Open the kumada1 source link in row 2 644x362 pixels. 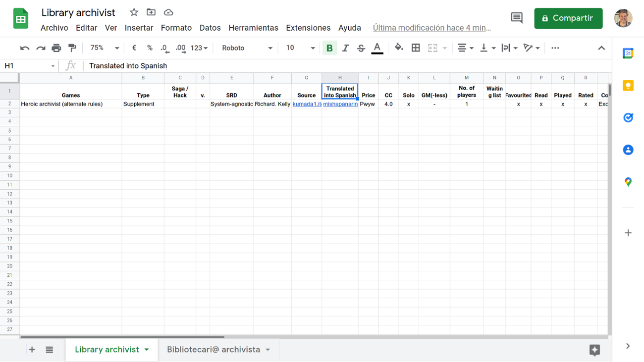[307, 104]
